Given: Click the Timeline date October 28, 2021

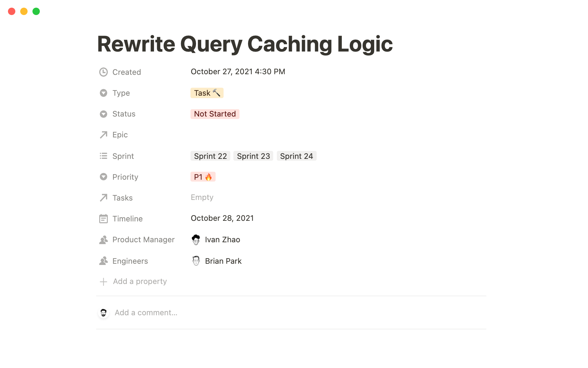Looking at the screenshot, I should (x=222, y=218).
